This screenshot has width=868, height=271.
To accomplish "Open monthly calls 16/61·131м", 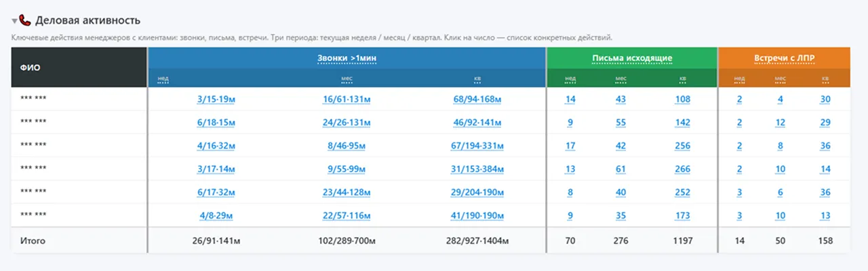I will (347, 100).
